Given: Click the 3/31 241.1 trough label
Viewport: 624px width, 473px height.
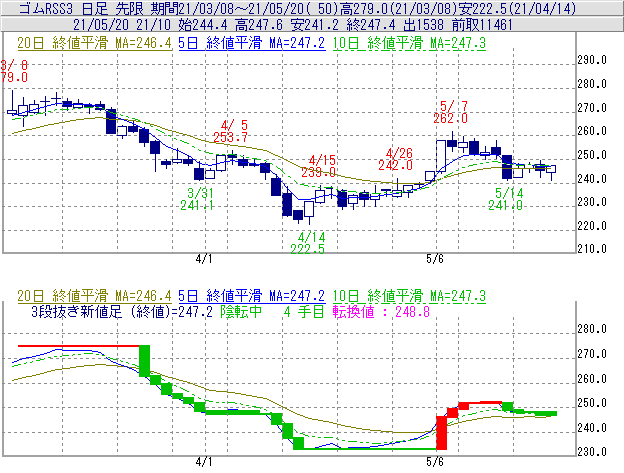Looking at the screenshot, I should click(x=197, y=199).
